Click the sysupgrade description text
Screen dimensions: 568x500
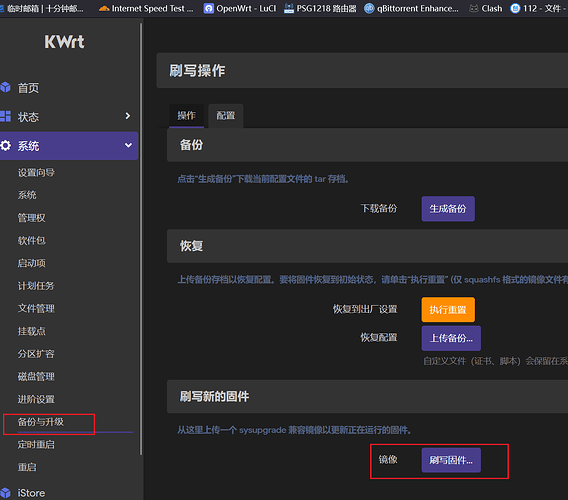click(294, 430)
